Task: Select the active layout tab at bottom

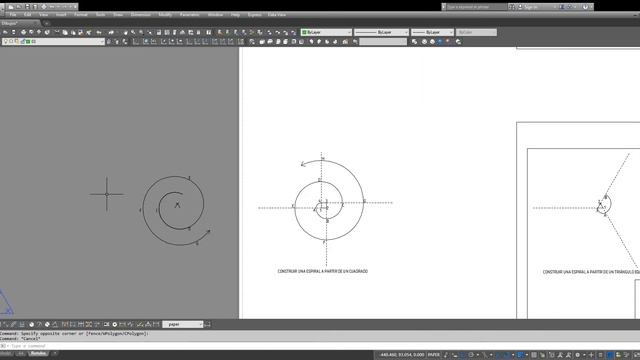Action: coord(38,353)
